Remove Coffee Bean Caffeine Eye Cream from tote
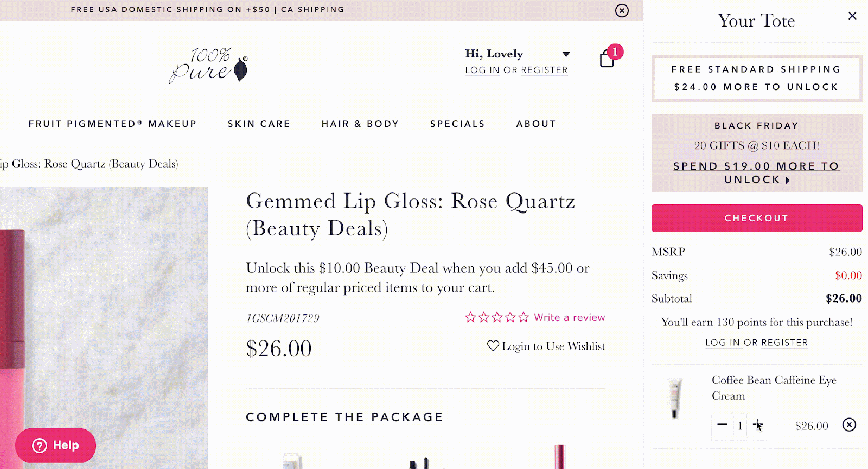 pyautogui.click(x=849, y=425)
